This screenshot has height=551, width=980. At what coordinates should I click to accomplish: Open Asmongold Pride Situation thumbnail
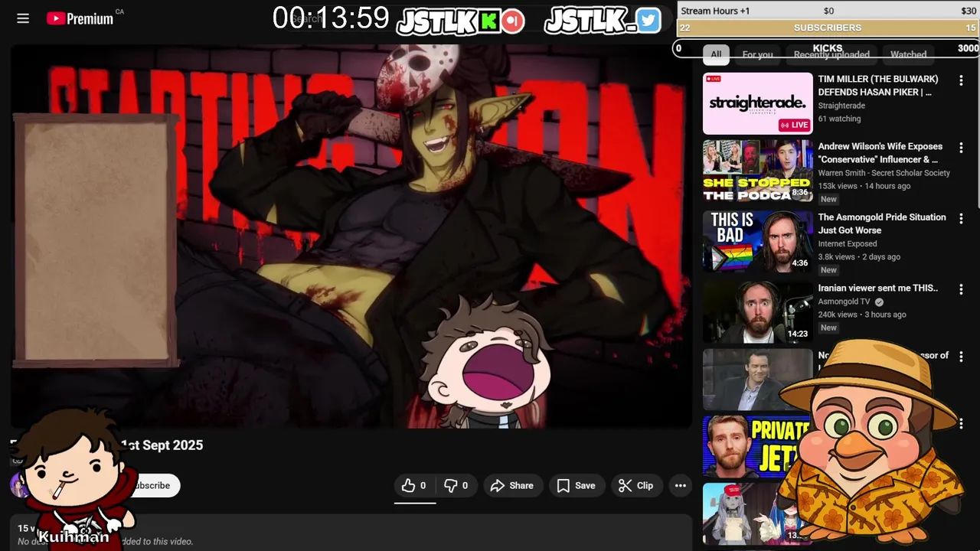(757, 241)
